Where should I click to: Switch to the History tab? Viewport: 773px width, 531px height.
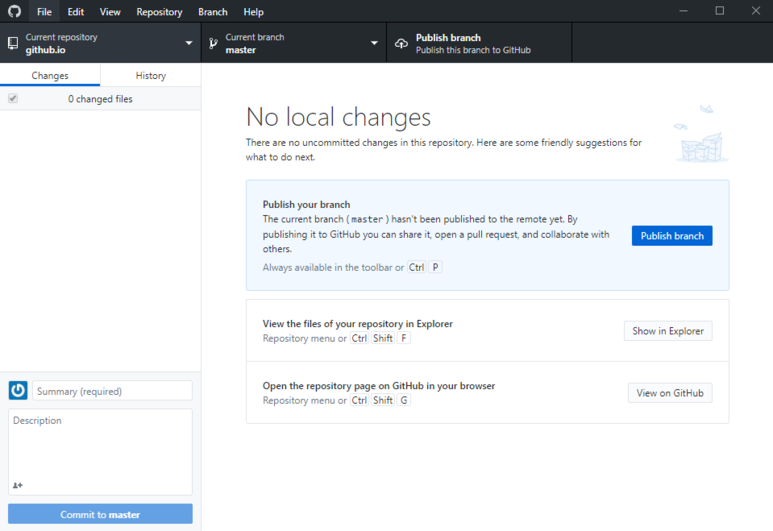coord(151,75)
